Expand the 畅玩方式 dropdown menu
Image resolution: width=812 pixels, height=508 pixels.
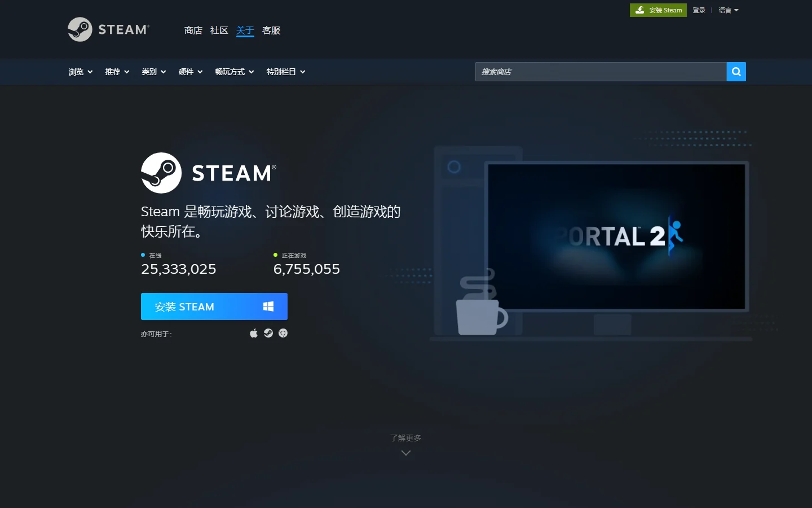click(x=235, y=72)
